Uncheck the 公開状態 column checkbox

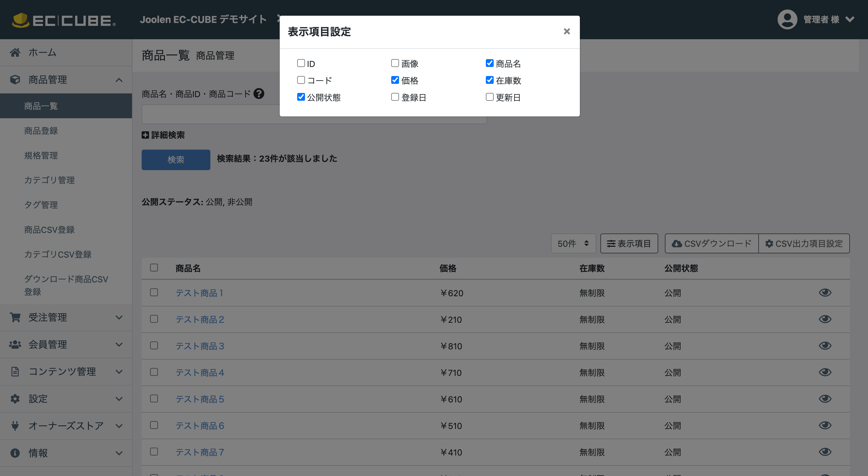click(301, 97)
